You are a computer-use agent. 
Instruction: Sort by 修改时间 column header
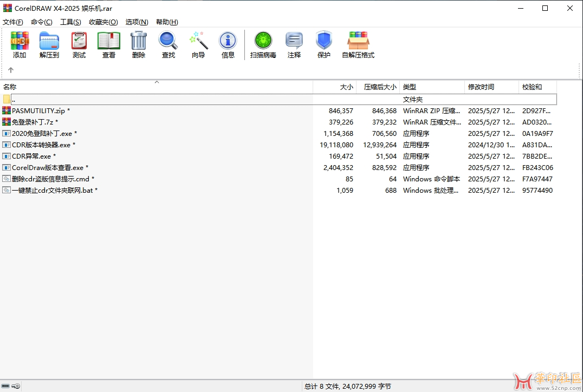491,87
